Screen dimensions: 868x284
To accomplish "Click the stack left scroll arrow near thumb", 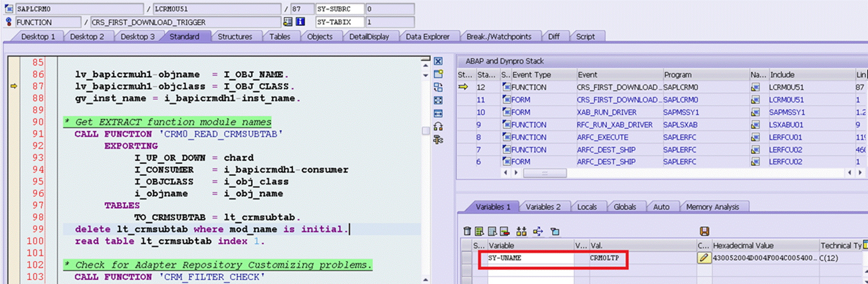I will coord(506,173).
